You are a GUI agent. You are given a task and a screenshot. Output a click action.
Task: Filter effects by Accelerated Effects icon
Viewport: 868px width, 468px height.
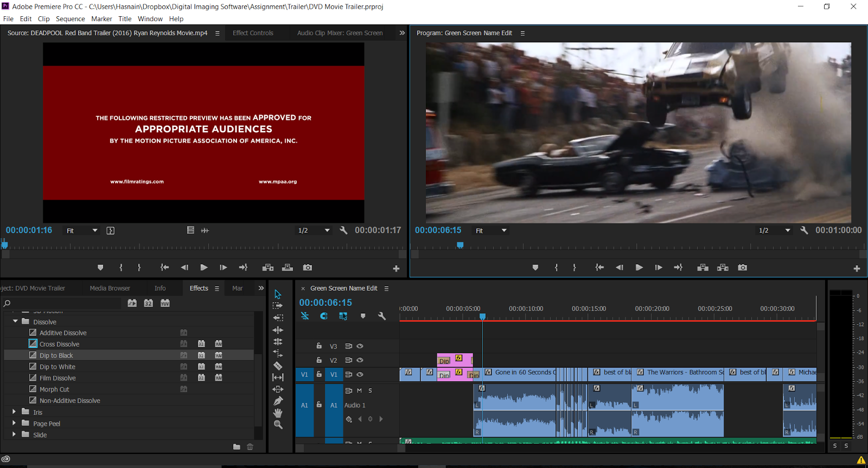point(132,303)
